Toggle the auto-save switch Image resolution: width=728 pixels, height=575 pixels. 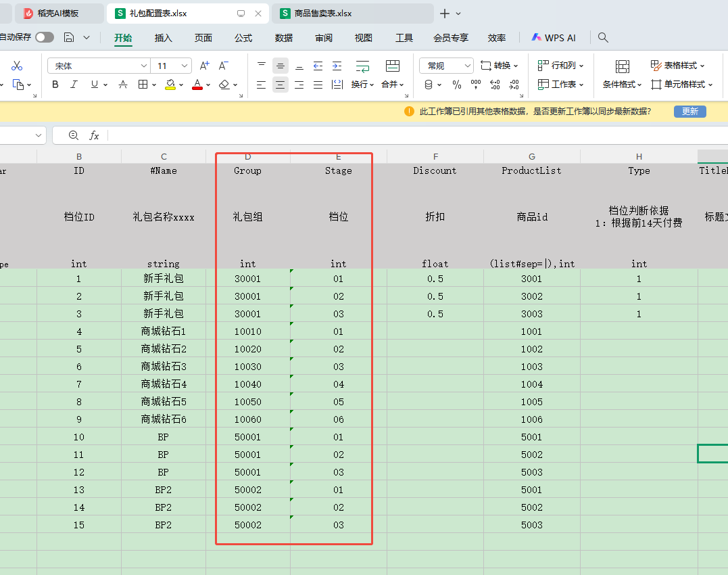(x=45, y=38)
